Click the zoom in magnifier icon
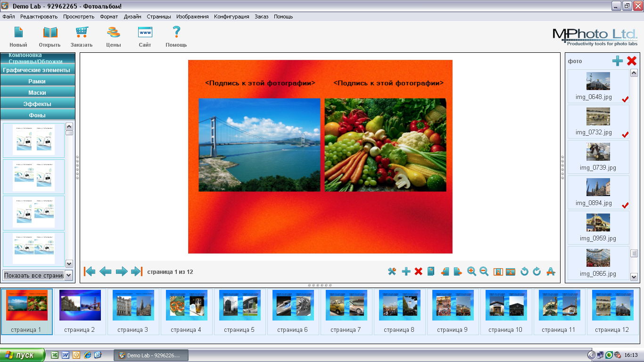Viewport: 644px width, 362px height. pyautogui.click(x=471, y=271)
